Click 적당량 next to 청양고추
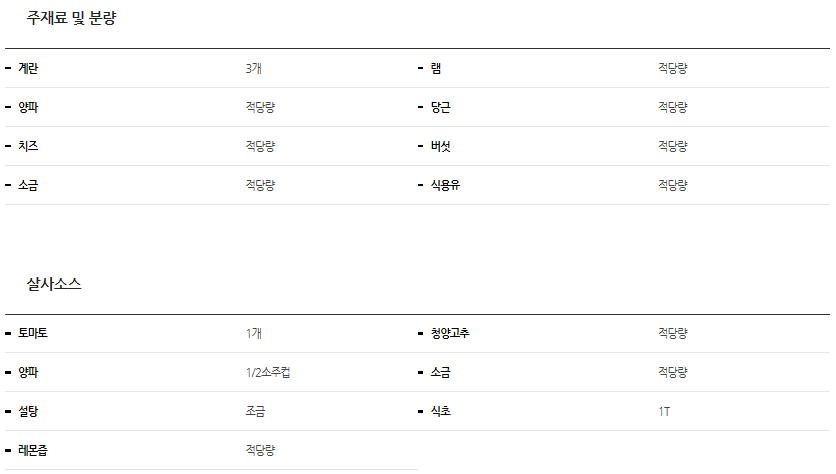Screen dimensions: 836x474 pyautogui.click(x=672, y=334)
